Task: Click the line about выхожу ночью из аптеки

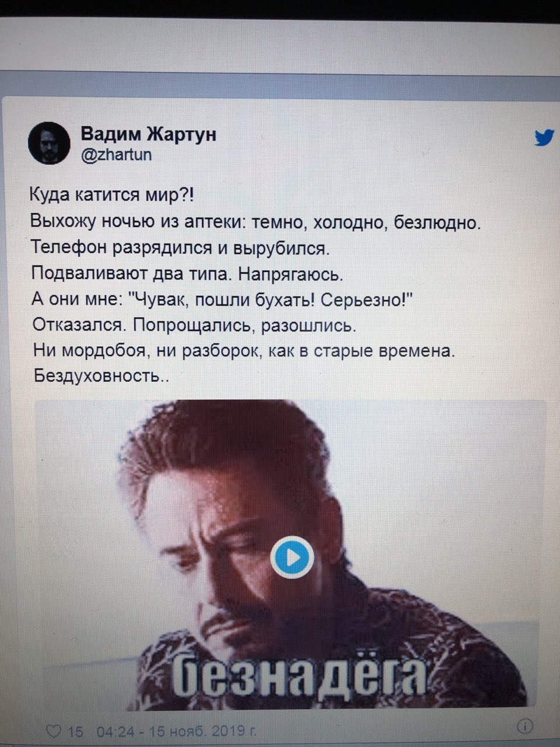Action: (256, 222)
